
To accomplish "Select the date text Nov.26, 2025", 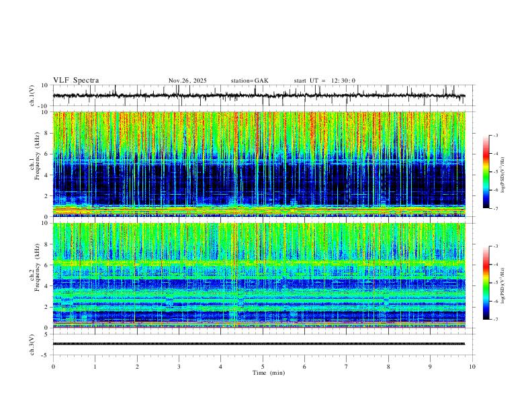I will [187, 81].
